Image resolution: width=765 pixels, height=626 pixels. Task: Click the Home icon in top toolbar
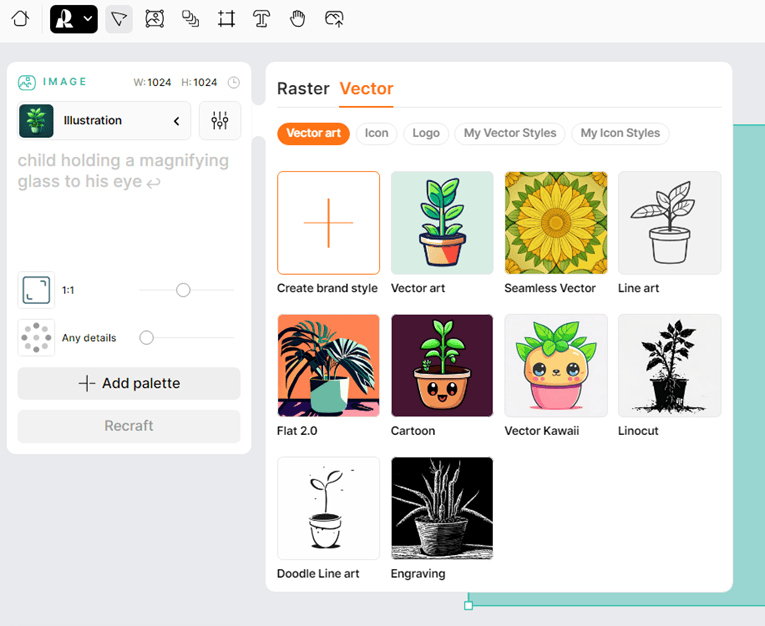click(20, 19)
